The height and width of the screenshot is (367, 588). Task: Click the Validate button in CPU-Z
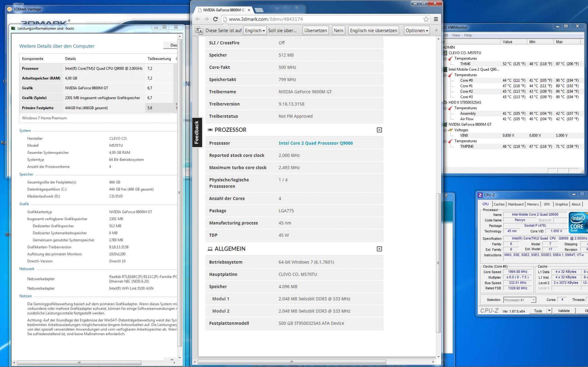pos(563,311)
